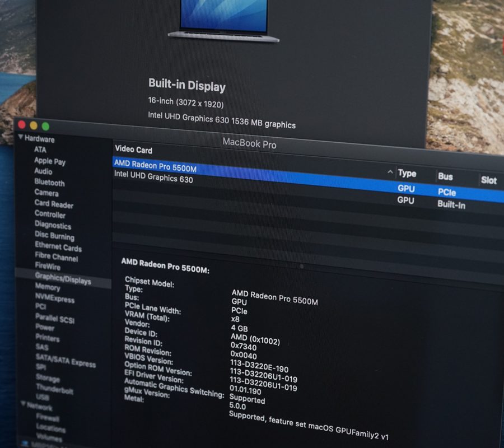
Task: Show FireWire hardware information
Action: coord(48,266)
